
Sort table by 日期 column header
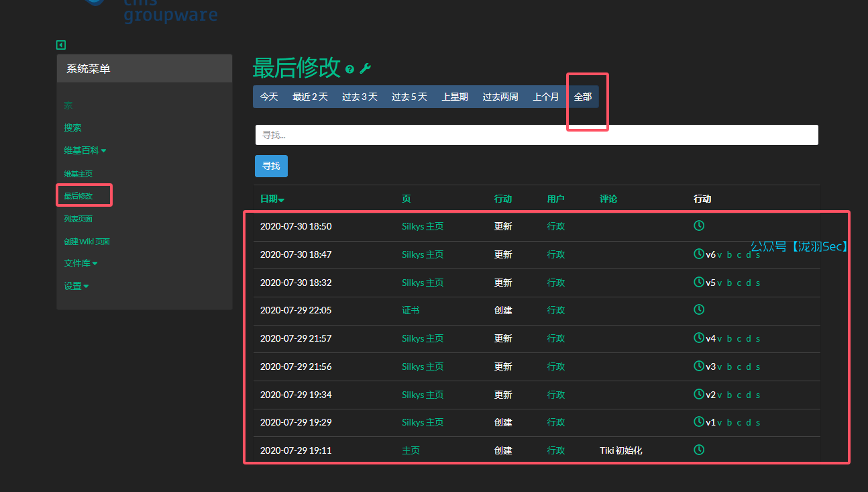pyautogui.click(x=272, y=199)
